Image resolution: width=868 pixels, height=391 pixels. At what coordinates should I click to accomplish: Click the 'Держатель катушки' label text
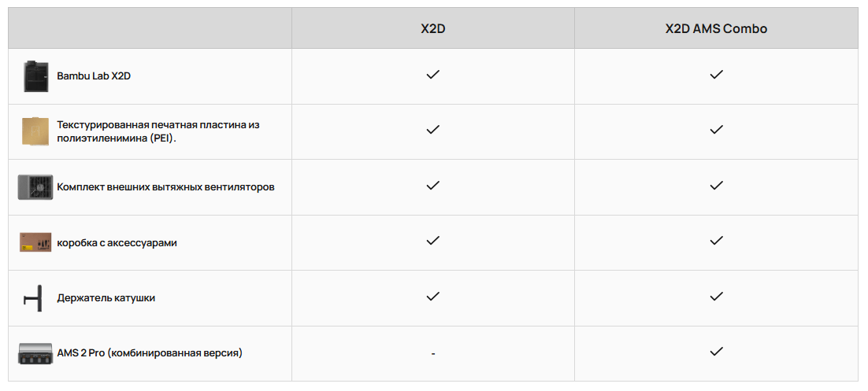click(x=106, y=298)
